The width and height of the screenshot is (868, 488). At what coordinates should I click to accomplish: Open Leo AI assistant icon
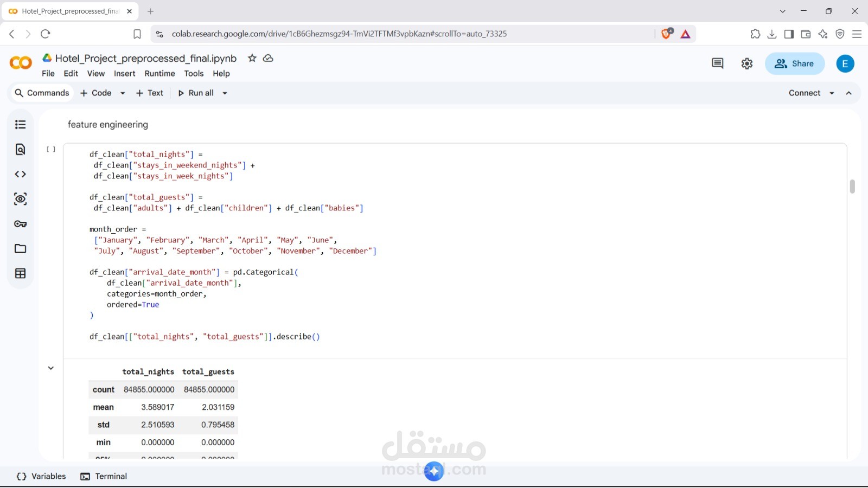click(x=823, y=34)
